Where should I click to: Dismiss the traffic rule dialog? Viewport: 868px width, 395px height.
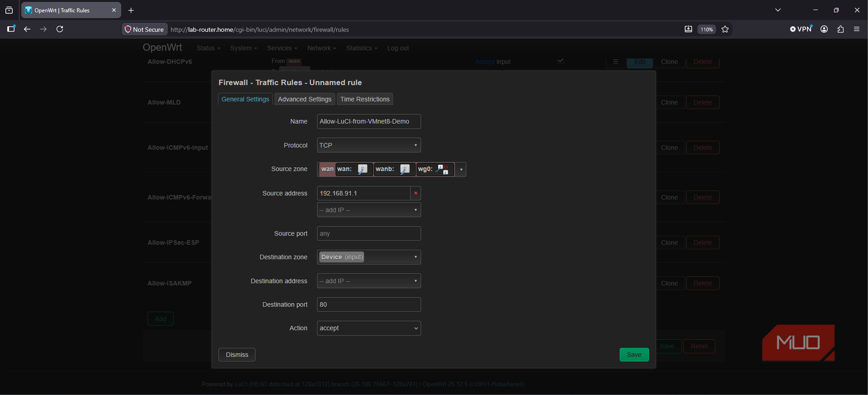[x=237, y=355]
